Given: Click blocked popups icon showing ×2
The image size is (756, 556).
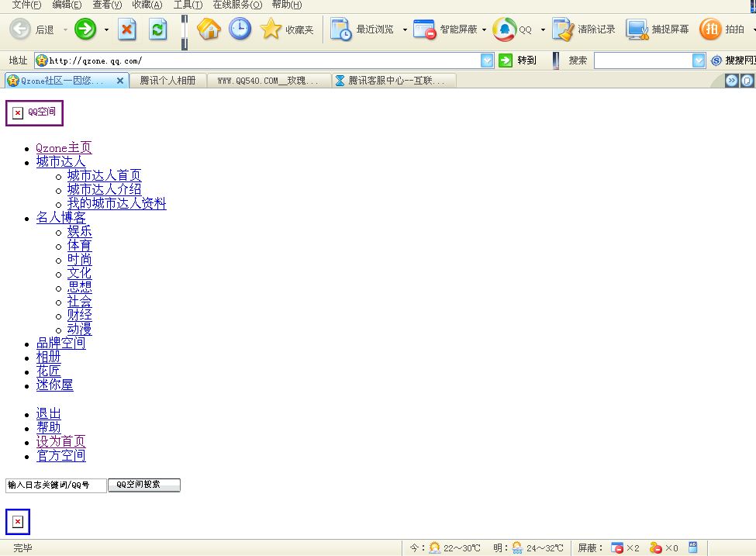Looking at the screenshot, I should pyautogui.click(x=616, y=547).
